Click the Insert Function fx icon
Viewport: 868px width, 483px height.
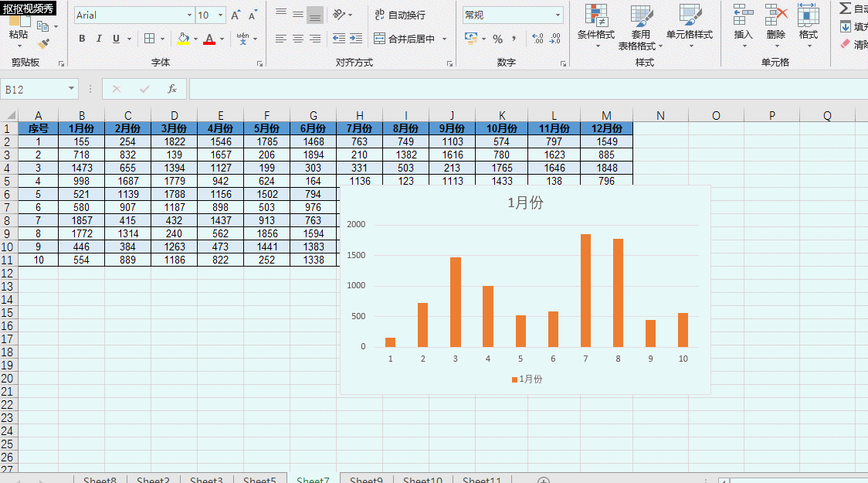pos(172,89)
